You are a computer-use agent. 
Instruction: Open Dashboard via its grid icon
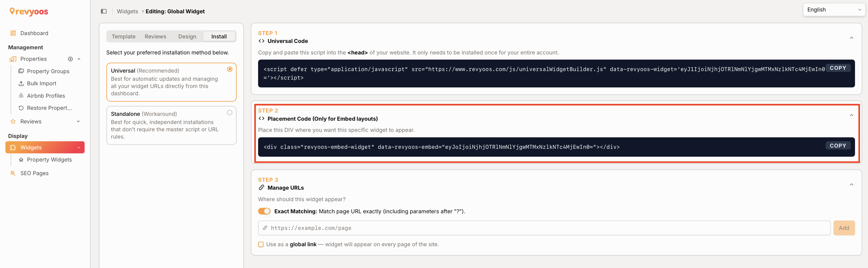pos(13,33)
